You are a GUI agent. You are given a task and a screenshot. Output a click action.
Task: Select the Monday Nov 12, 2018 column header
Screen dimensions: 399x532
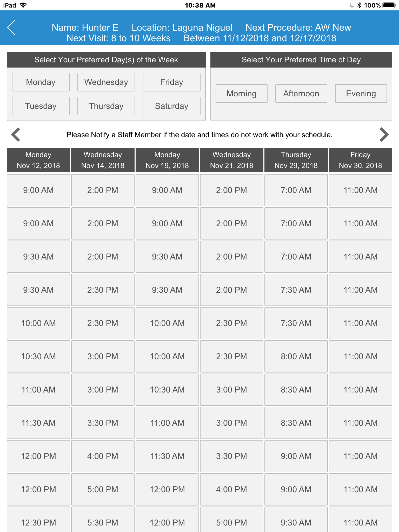click(38, 160)
